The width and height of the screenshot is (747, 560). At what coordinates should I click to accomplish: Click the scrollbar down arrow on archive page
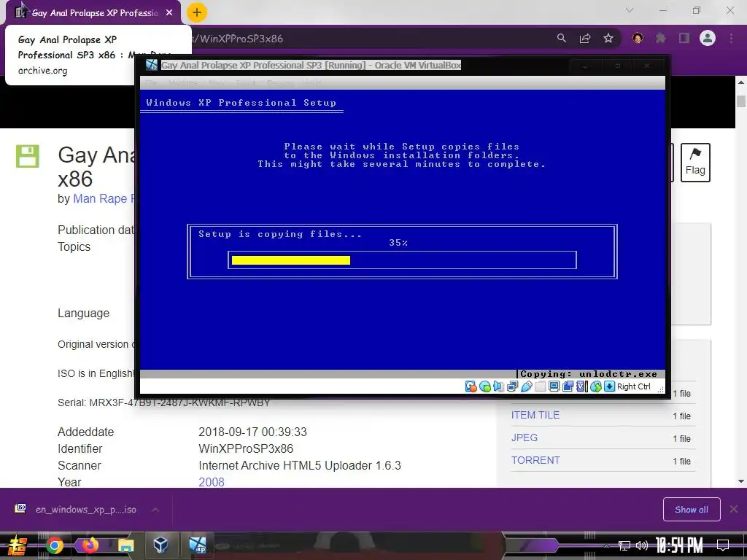tap(741, 481)
